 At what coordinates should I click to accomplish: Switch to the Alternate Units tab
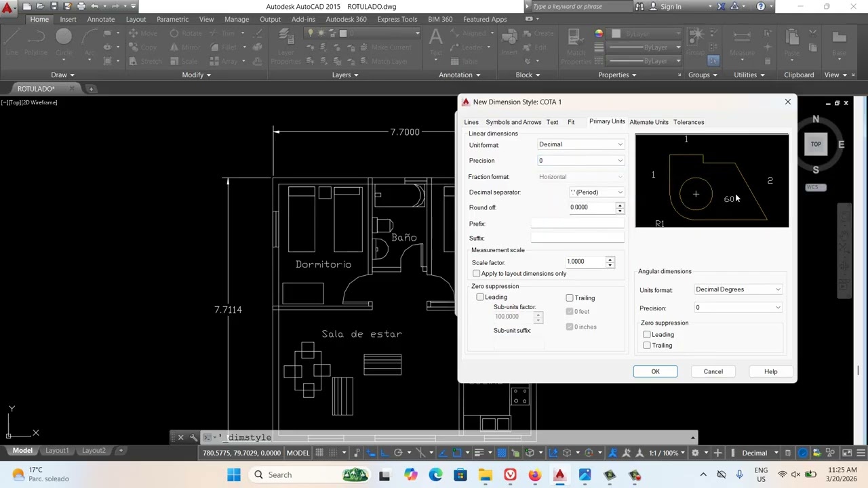click(x=649, y=122)
